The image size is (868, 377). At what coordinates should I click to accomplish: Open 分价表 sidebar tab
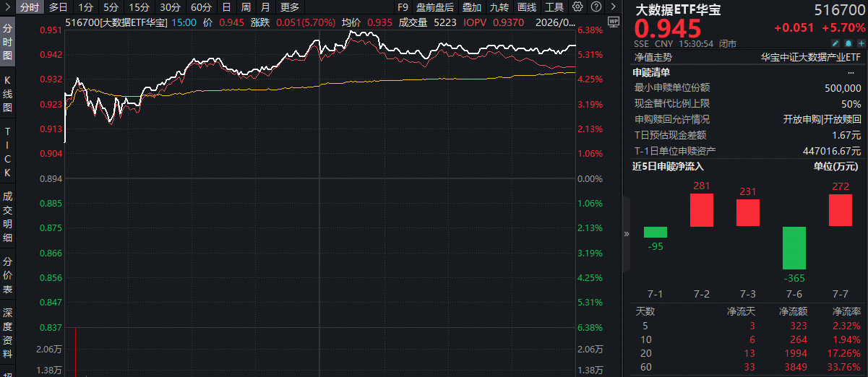(x=7, y=275)
